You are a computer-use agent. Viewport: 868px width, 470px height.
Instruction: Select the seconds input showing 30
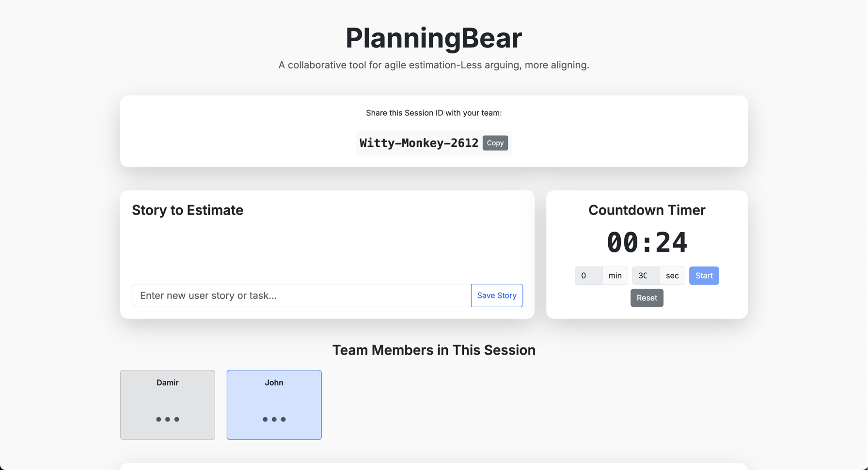point(645,275)
